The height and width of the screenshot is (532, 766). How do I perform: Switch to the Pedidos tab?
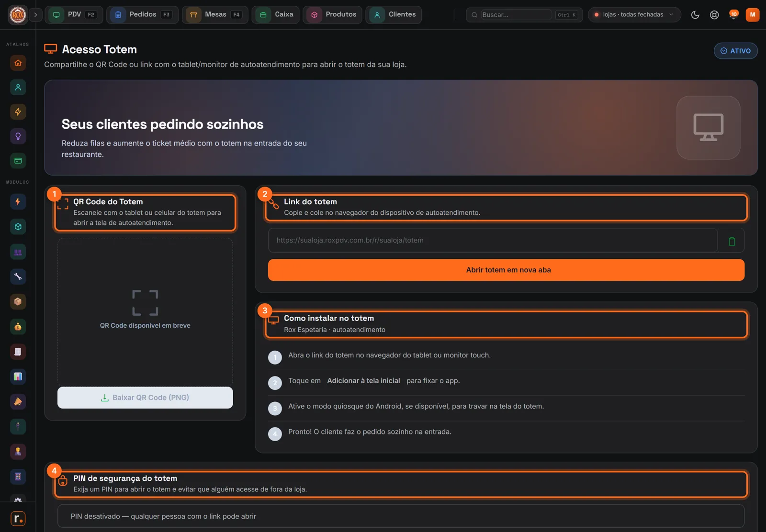(x=142, y=15)
